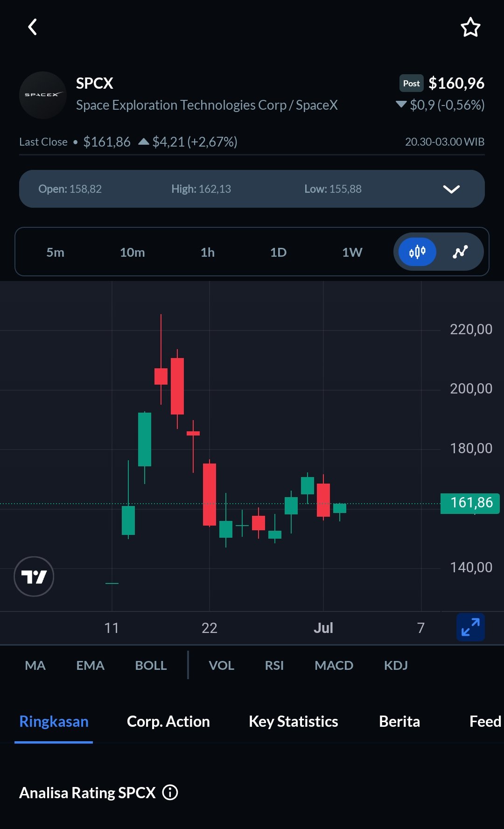The height and width of the screenshot is (829, 504).
Task: Tap the $160,96 post-market price
Action: tap(456, 83)
